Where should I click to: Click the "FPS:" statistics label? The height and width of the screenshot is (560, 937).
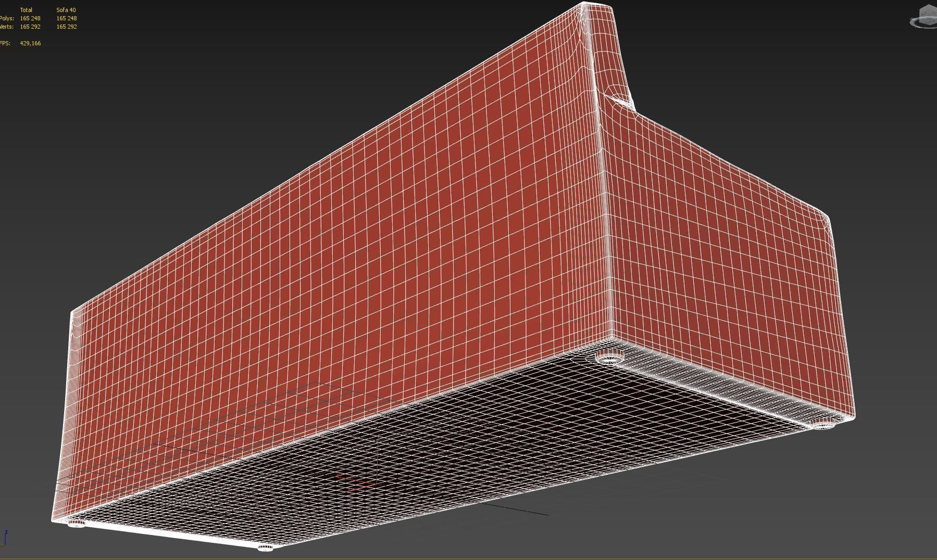tap(5, 43)
